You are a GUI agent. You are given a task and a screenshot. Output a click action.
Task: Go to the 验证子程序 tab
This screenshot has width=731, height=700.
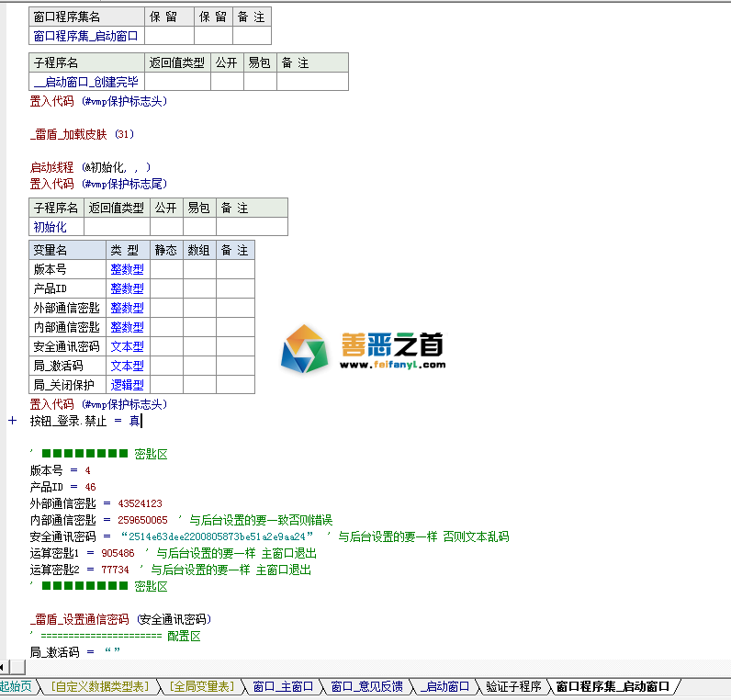coord(513,686)
